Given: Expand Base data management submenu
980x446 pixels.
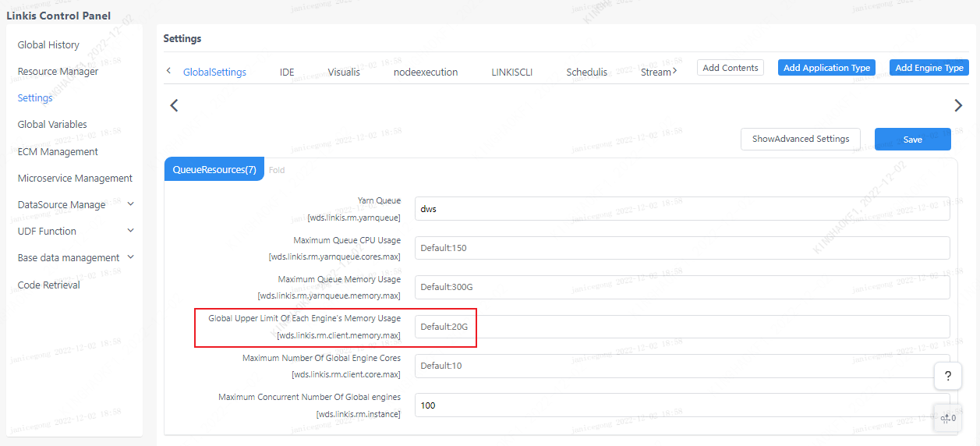Looking at the screenshot, I should coord(130,257).
